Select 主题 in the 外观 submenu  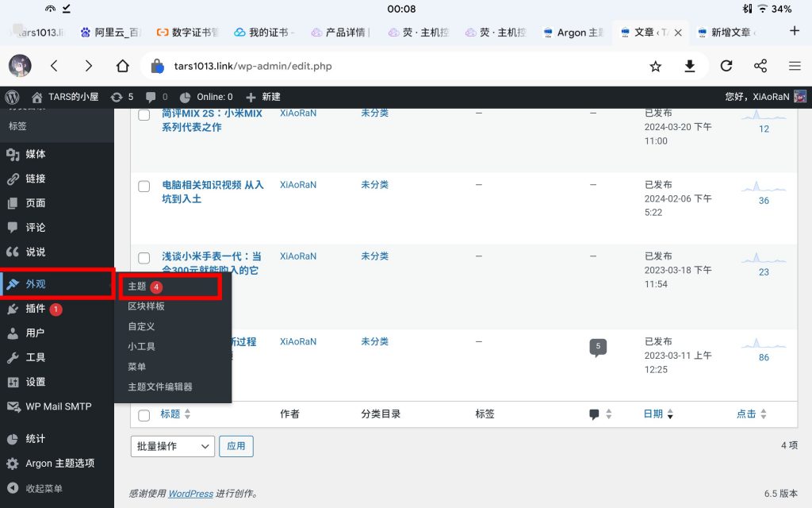[137, 287]
